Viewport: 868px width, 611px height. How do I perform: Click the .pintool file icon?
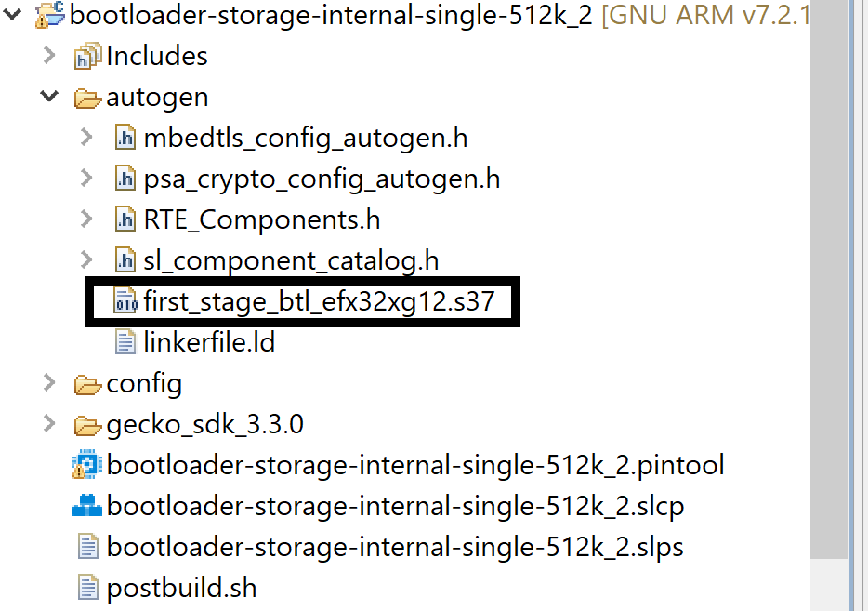coord(87,465)
